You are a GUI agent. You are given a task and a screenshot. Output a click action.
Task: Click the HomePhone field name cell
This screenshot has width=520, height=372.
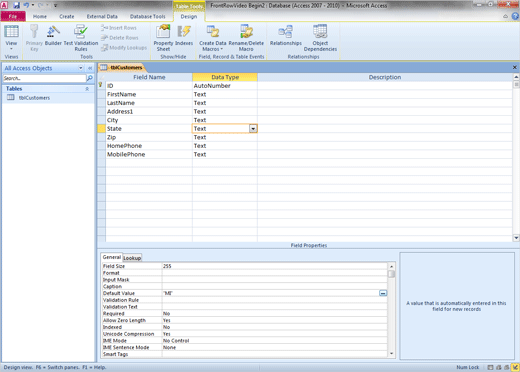click(149, 146)
